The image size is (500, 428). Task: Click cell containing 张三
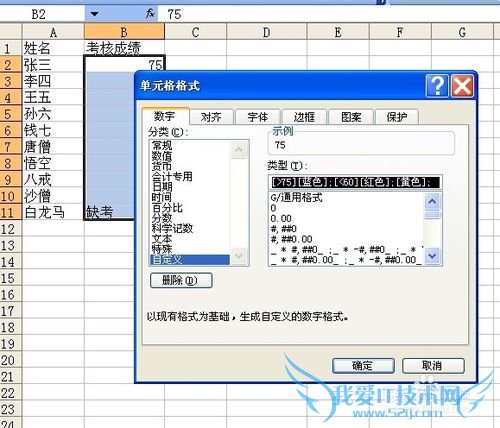coord(53,65)
